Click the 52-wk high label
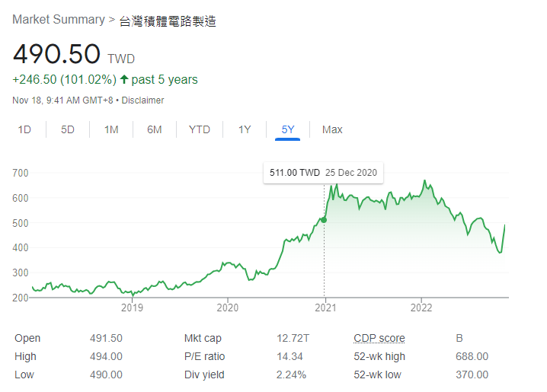The image size is (547, 392). click(x=379, y=356)
